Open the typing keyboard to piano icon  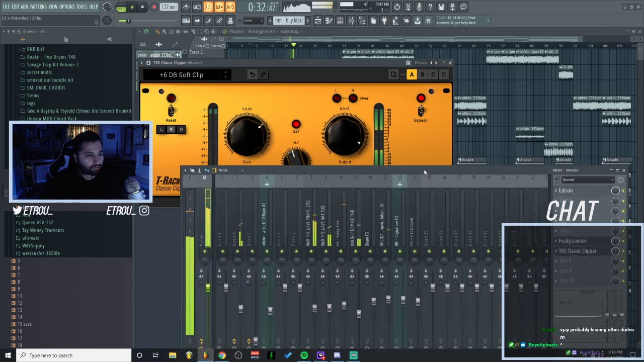(186, 21)
